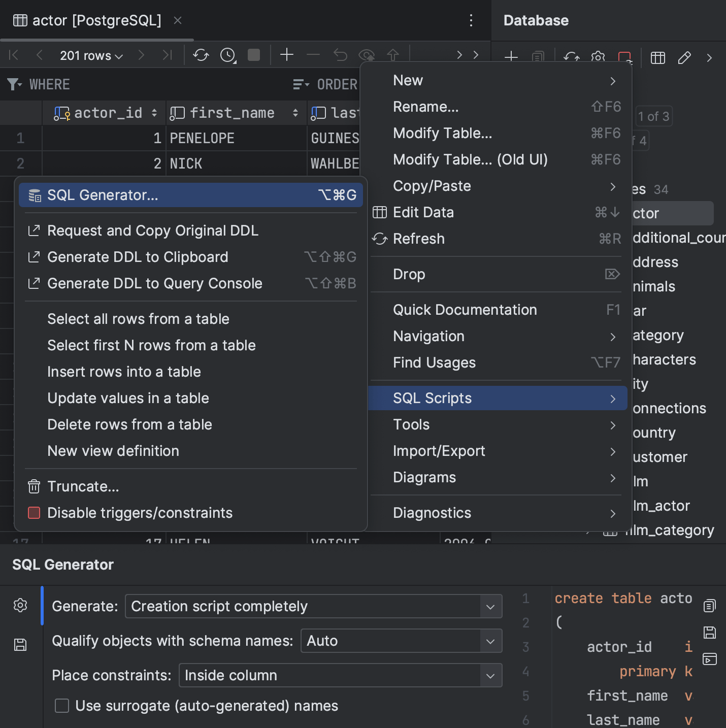Copy generated script with the clipboard icon
This screenshot has width=726, height=728.
pyautogui.click(x=709, y=605)
